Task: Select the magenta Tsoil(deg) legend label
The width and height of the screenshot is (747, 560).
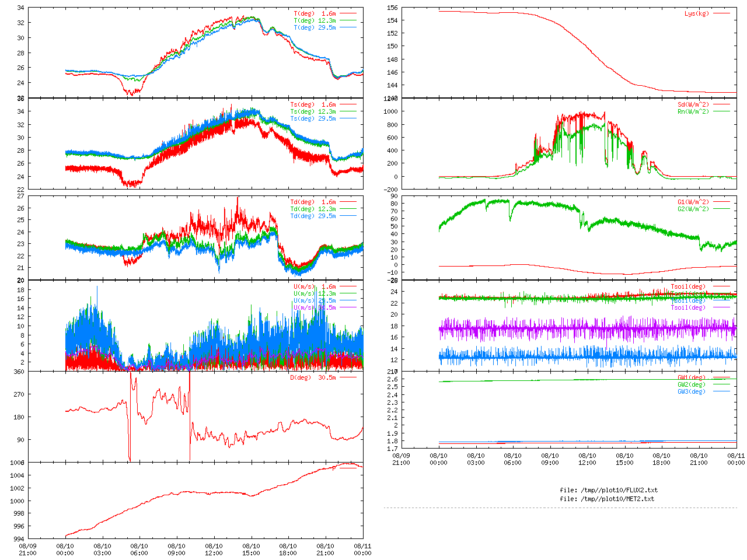Action: 688,307
